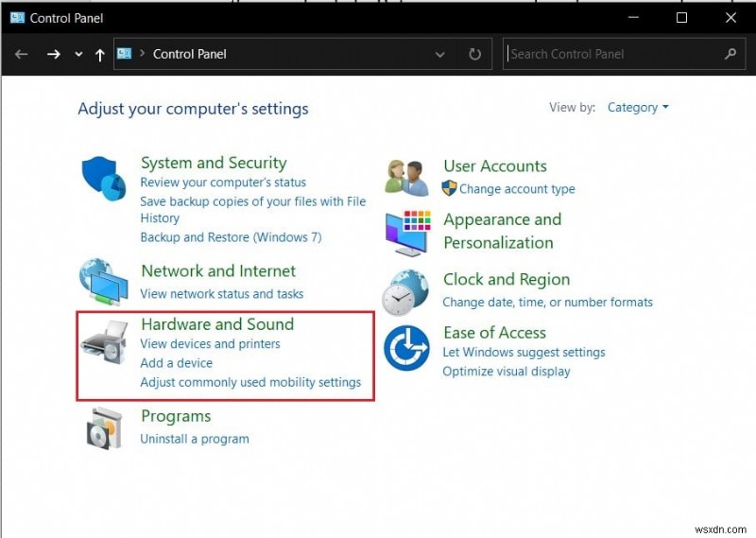This screenshot has width=756, height=538.
Task: Click the Search Control Panel field
Action: click(x=614, y=55)
